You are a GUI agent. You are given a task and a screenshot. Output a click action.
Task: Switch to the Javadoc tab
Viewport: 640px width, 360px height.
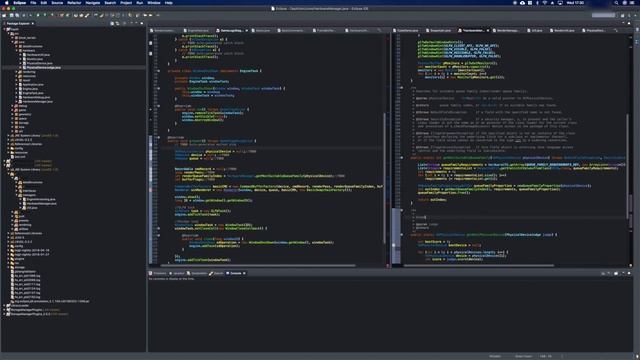point(177,273)
